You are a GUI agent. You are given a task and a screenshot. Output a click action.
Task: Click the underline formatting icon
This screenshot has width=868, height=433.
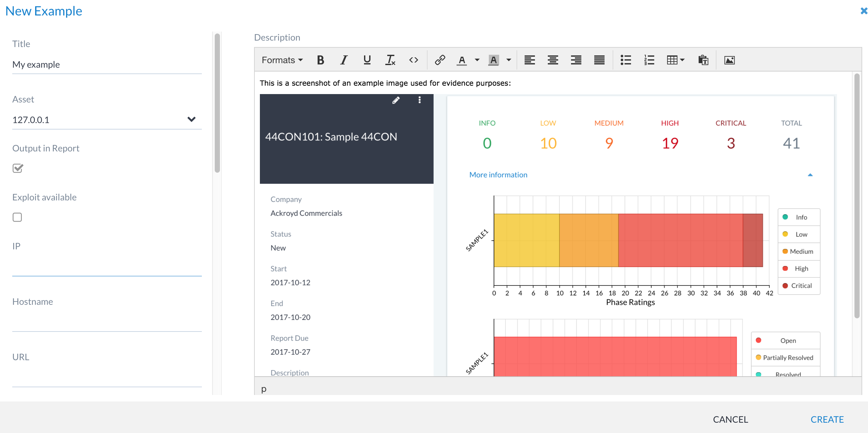tap(367, 60)
